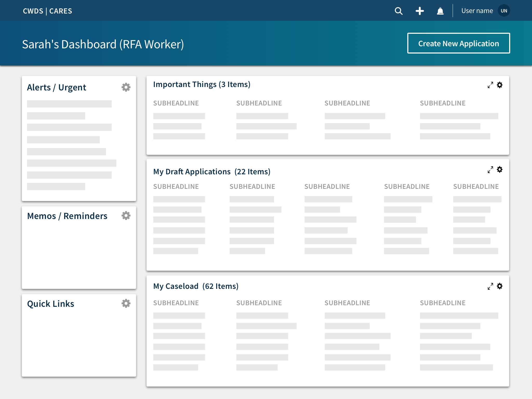Open the User name menu
The image size is (532, 399).
coord(477,11)
